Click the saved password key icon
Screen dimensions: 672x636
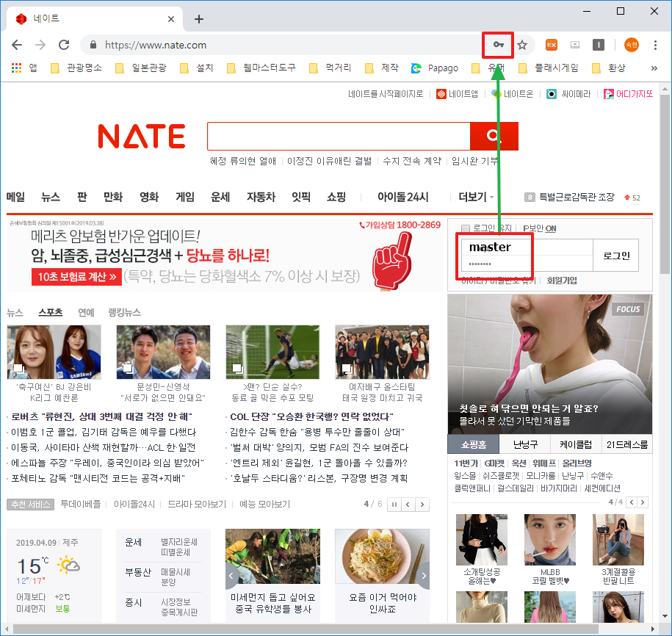tap(498, 45)
